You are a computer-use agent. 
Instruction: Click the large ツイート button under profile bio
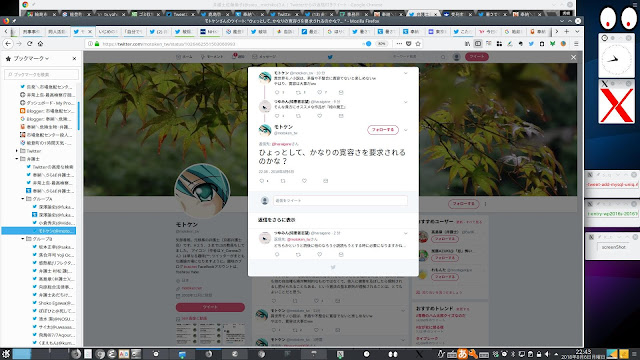(x=210, y=307)
